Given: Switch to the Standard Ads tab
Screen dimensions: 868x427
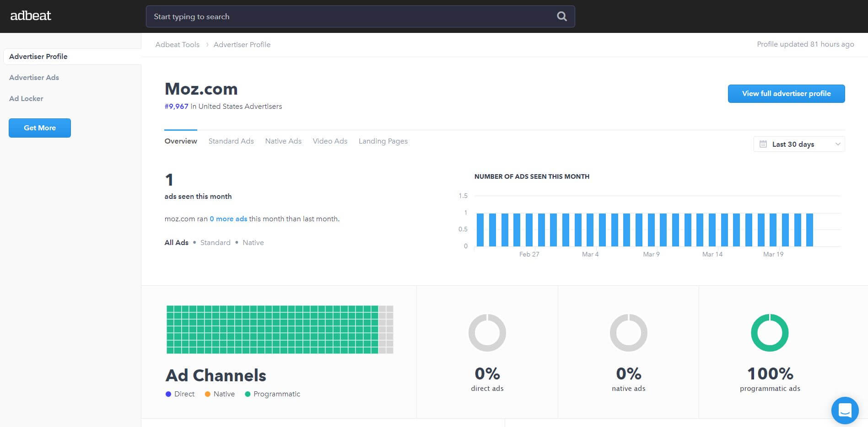Looking at the screenshot, I should click(x=231, y=141).
